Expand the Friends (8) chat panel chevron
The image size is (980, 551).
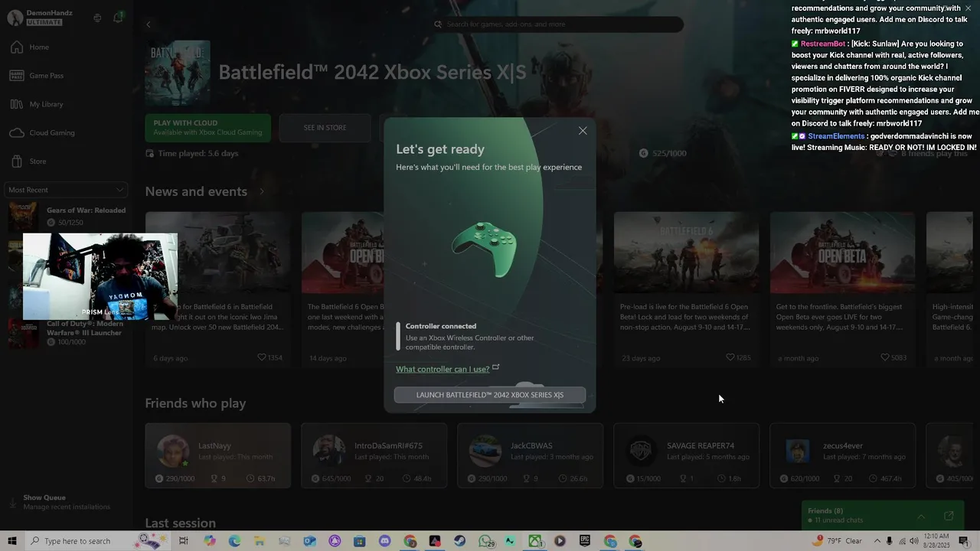[921, 516]
